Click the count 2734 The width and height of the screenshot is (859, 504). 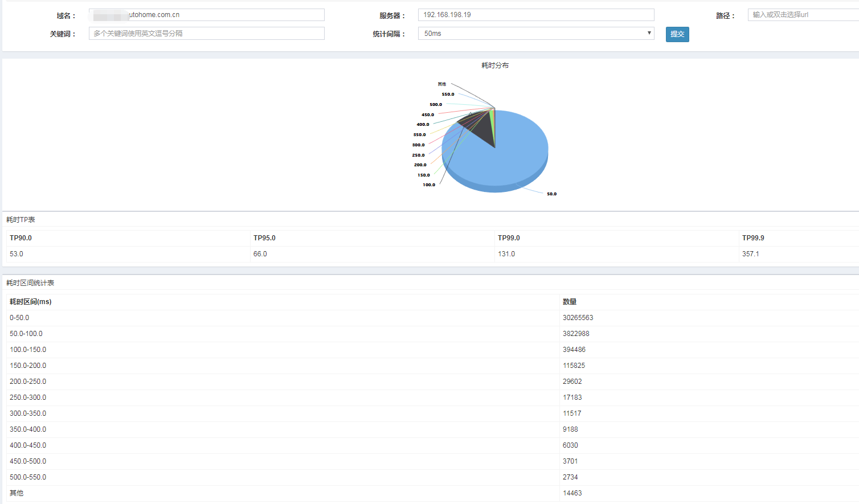pos(570,477)
